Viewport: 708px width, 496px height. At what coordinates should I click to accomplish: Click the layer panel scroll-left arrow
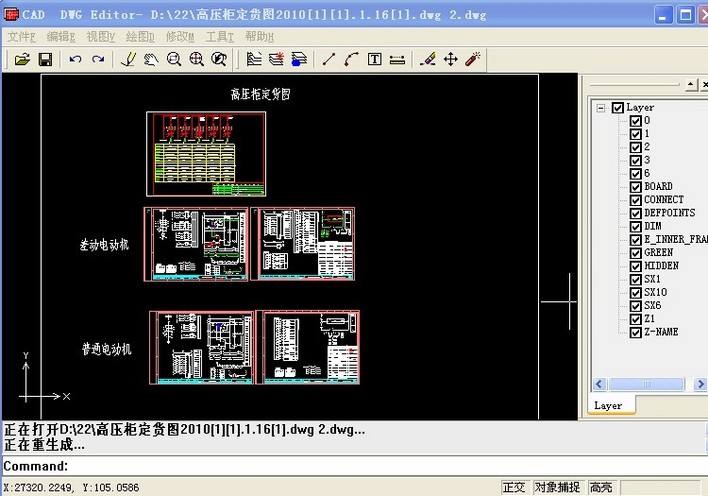[x=599, y=384]
